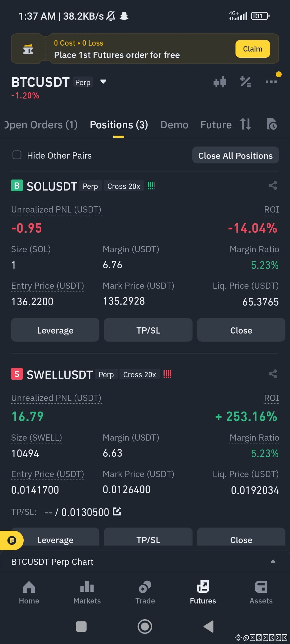290x644 pixels.
Task: Claim the free Futures order offer
Action: point(253,49)
